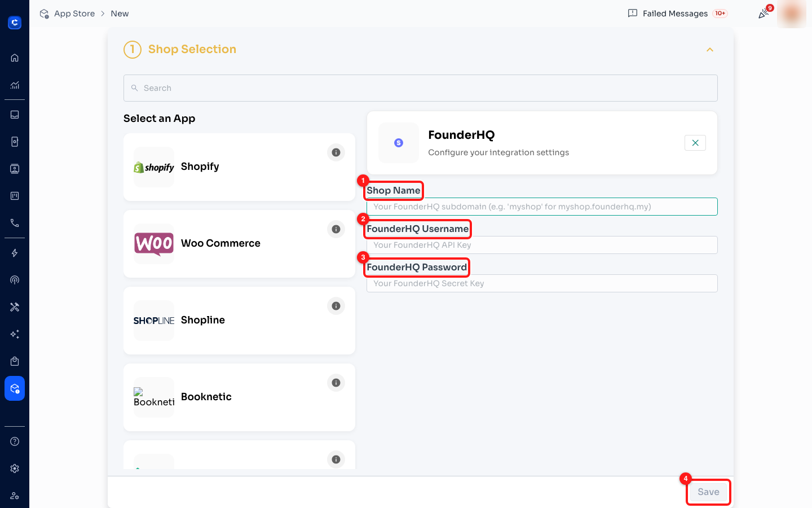This screenshot has height=508, width=812.
Task: Click the FounderHQ Password field label
Action: (417, 267)
